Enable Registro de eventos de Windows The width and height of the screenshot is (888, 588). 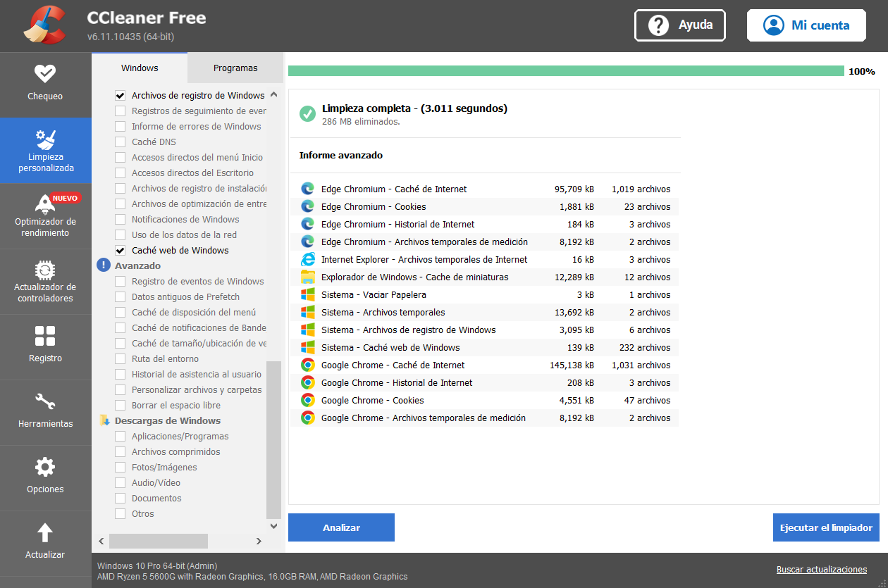[x=120, y=281]
